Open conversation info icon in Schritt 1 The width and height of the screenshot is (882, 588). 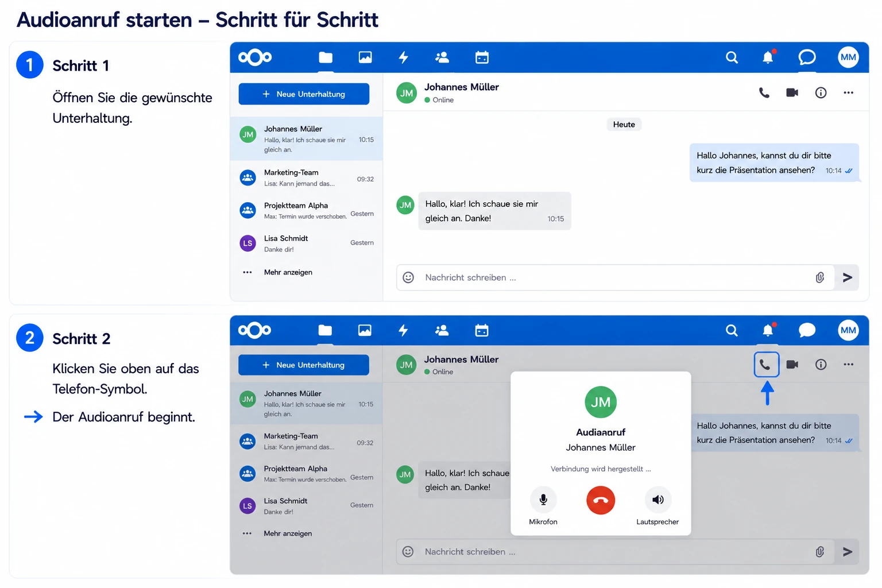point(821,92)
